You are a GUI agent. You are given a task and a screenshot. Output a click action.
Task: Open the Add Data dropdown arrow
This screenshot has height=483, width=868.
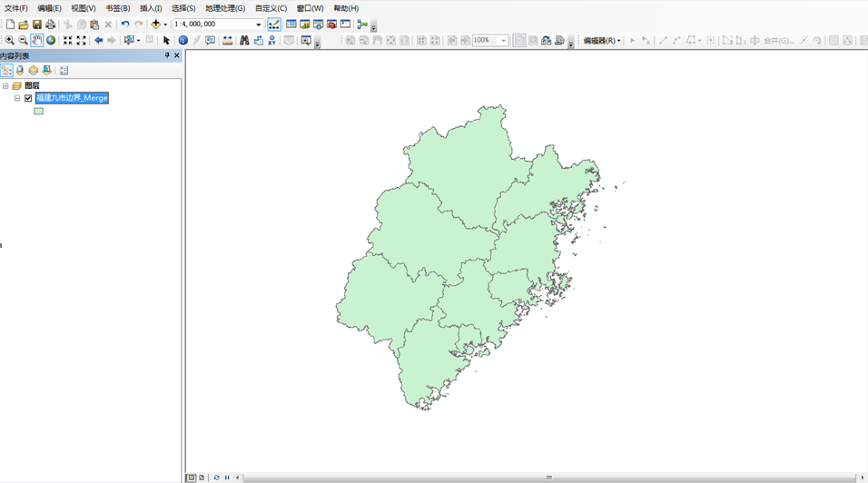(165, 25)
